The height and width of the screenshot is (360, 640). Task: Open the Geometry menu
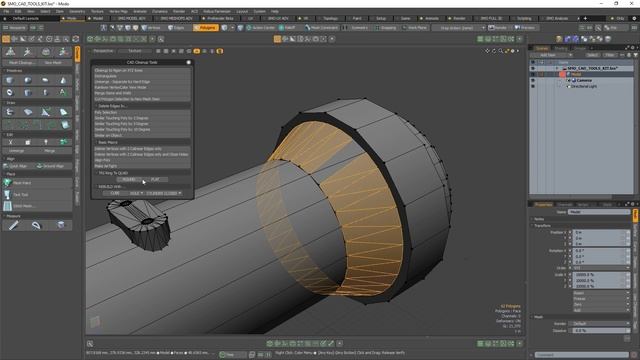[x=77, y=11]
